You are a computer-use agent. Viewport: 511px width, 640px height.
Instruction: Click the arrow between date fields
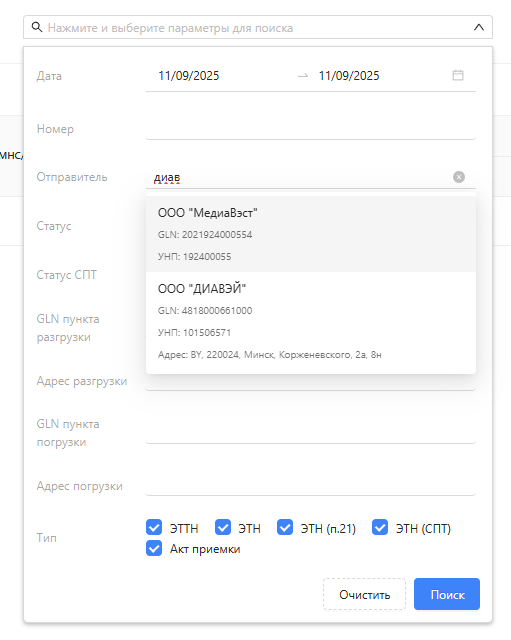tap(303, 76)
